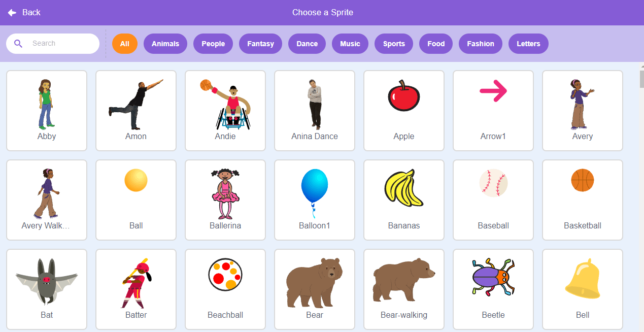The width and height of the screenshot is (644, 332).
Task: Filter by the Letters category
Action: click(528, 44)
